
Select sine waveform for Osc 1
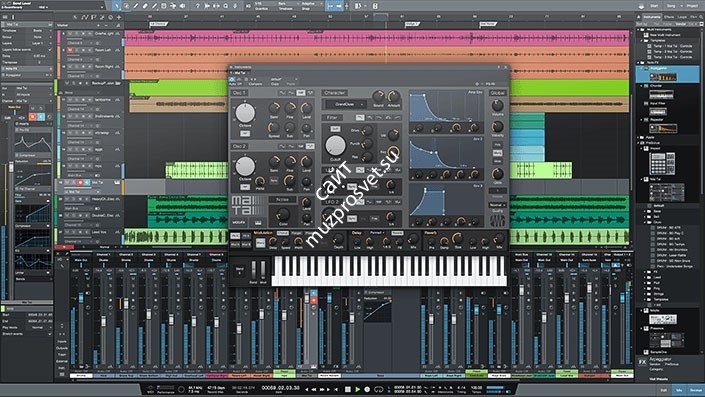coord(282,93)
